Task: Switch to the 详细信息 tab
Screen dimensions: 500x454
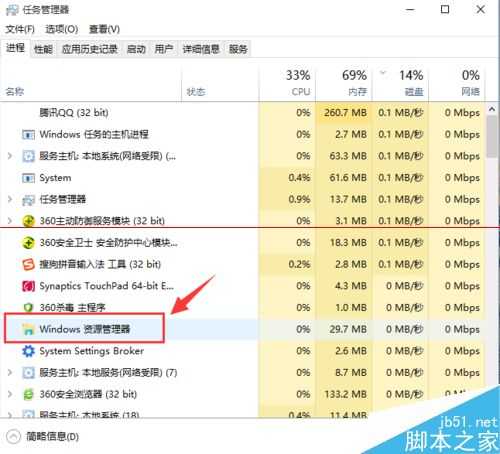Action: pos(201,50)
